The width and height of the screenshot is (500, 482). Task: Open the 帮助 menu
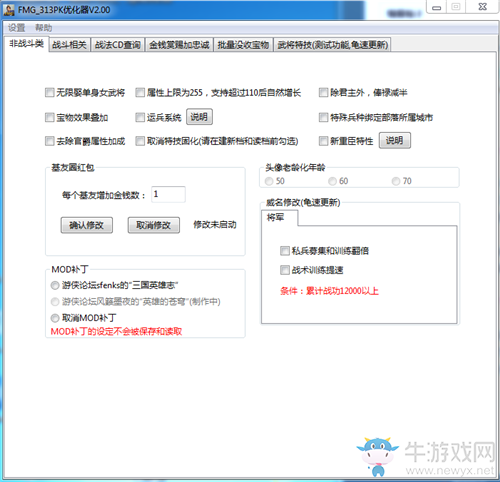(44, 28)
